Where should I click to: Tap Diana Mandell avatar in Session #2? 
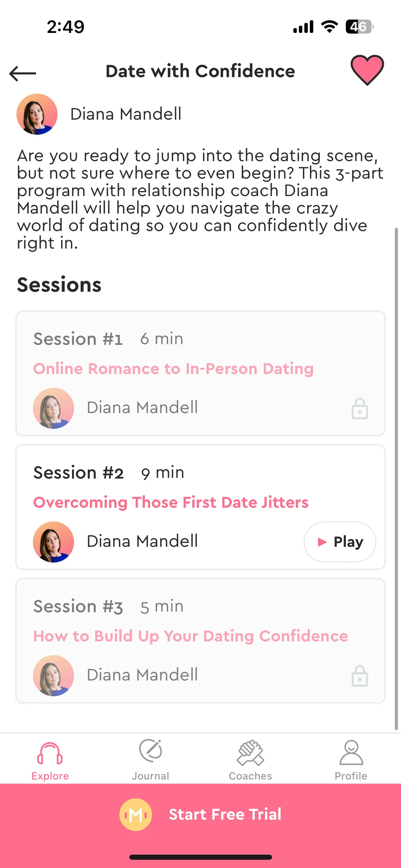[x=53, y=542]
